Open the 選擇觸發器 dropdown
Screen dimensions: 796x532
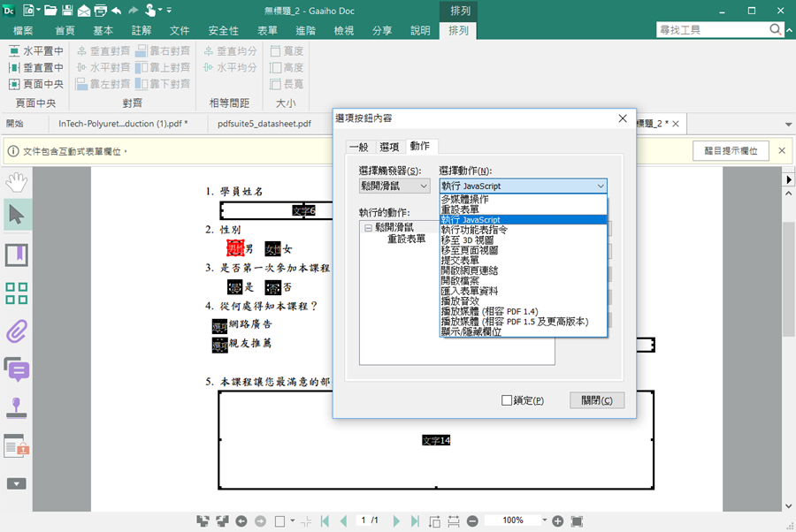pyautogui.click(x=394, y=186)
